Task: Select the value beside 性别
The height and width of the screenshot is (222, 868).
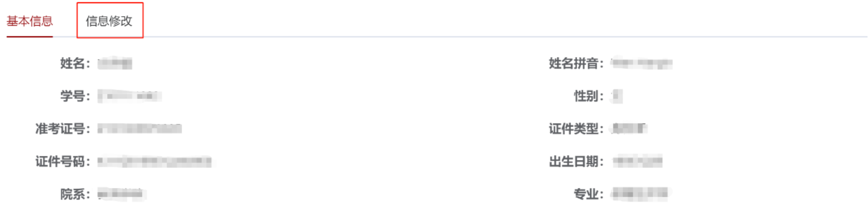Action: (617, 96)
